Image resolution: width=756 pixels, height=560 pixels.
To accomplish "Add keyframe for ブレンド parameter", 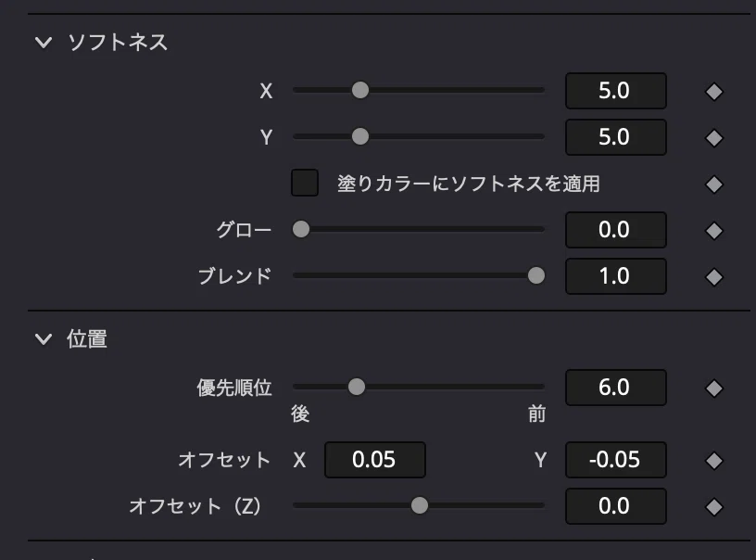I will (x=713, y=276).
